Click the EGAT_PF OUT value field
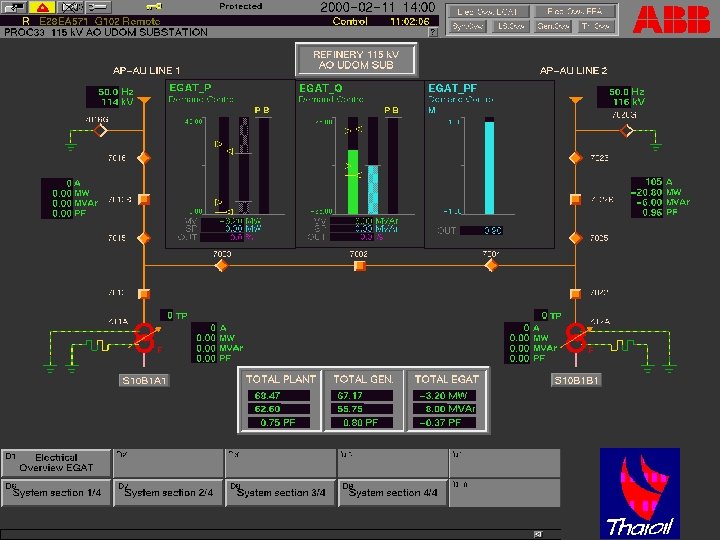 click(481, 231)
